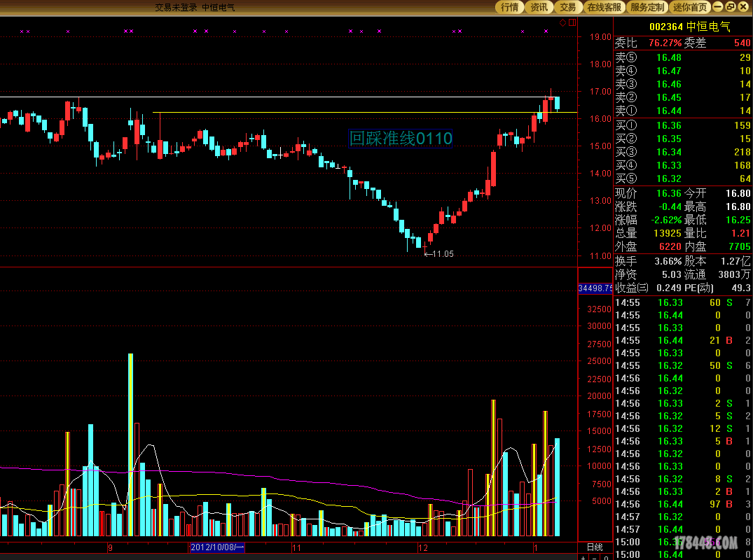Select the 买① buy-one price 16.36 row
Viewport: 753px width, 560px height.
682,125
